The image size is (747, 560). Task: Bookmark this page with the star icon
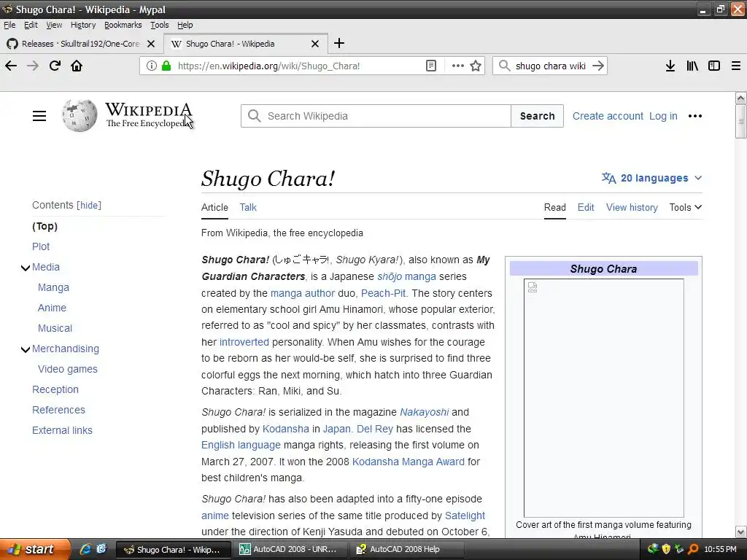point(476,66)
